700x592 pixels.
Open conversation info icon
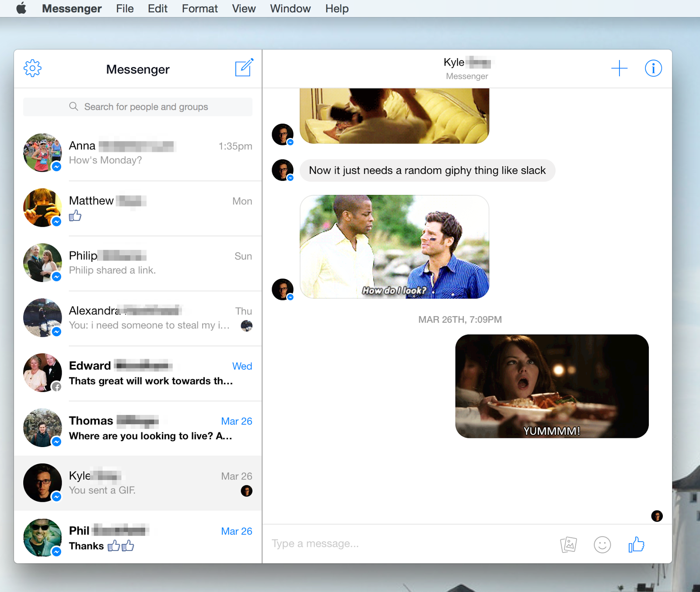(653, 68)
